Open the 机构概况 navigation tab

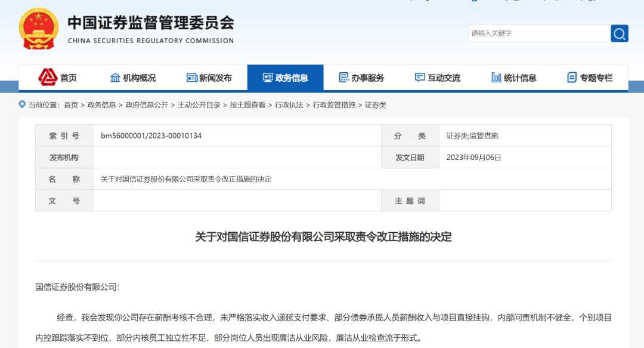click(x=133, y=78)
